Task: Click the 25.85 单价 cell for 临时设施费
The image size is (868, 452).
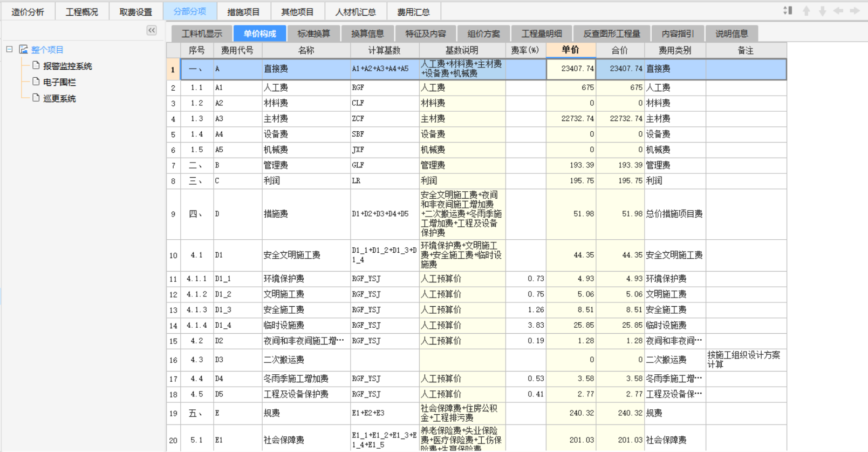Action: tap(571, 325)
